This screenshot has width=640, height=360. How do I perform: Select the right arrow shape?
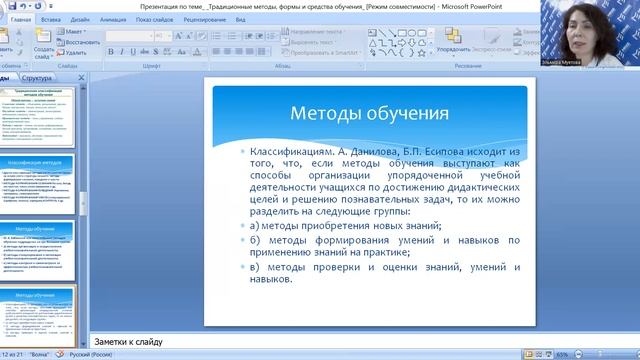click(402, 43)
